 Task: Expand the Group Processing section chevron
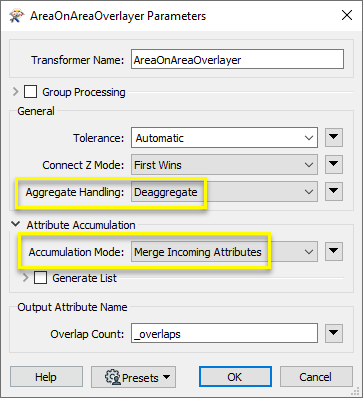tap(15, 92)
